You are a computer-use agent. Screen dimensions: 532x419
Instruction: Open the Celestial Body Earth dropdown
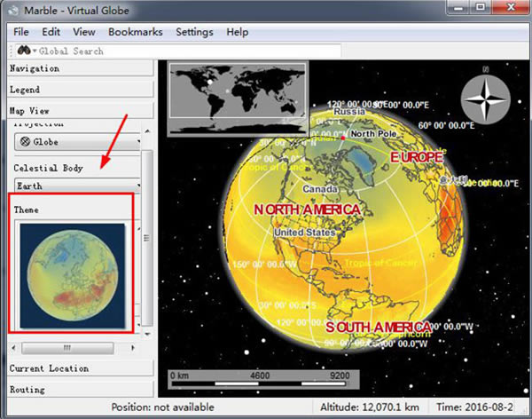77,186
